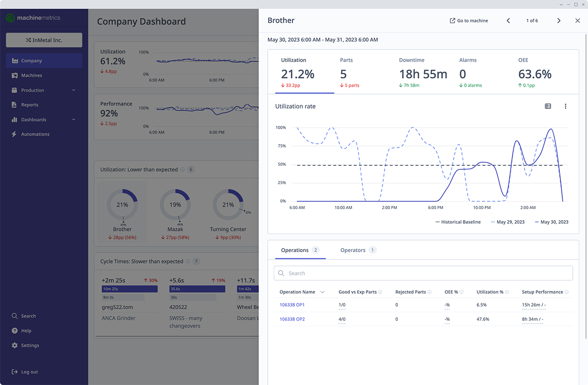Click the Log out arrow icon
Image resolution: width=588 pixels, height=385 pixels.
pos(14,372)
